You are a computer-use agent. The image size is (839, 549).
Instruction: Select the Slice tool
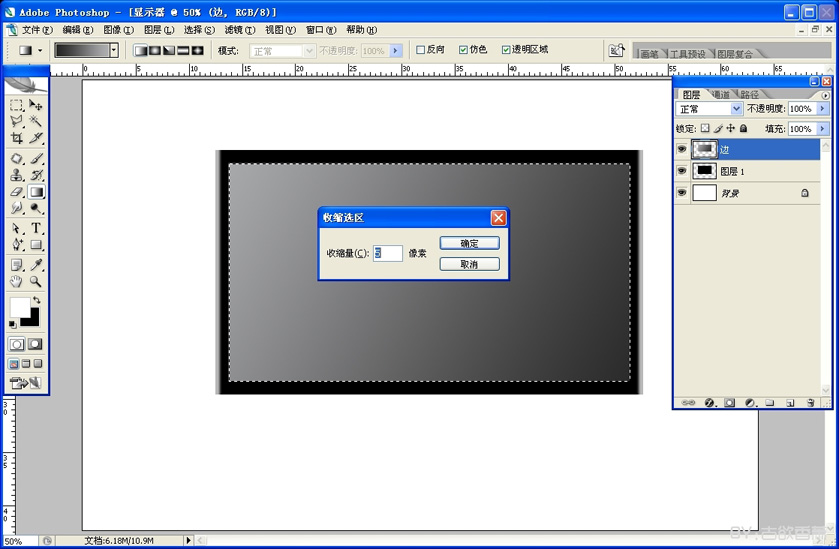pos(36,138)
